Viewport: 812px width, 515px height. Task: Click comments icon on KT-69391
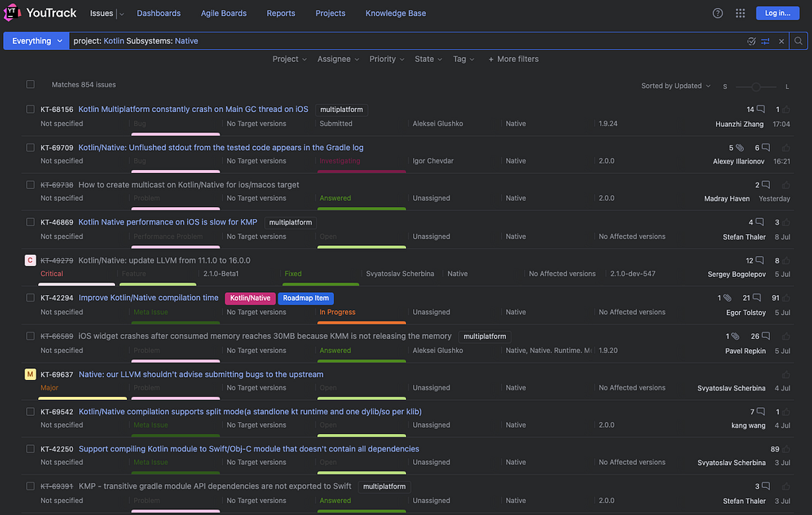765,486
